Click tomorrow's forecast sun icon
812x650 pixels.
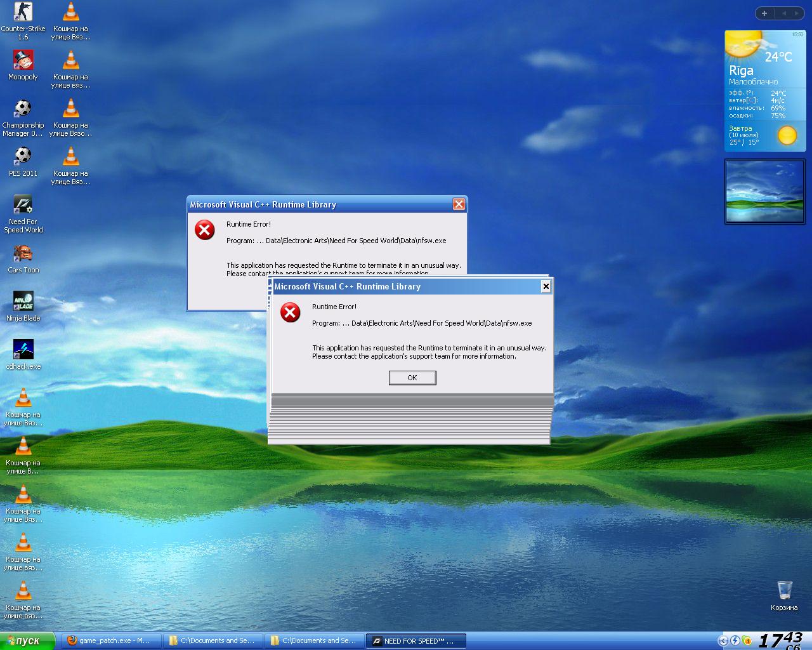click(x=787, y=135)
